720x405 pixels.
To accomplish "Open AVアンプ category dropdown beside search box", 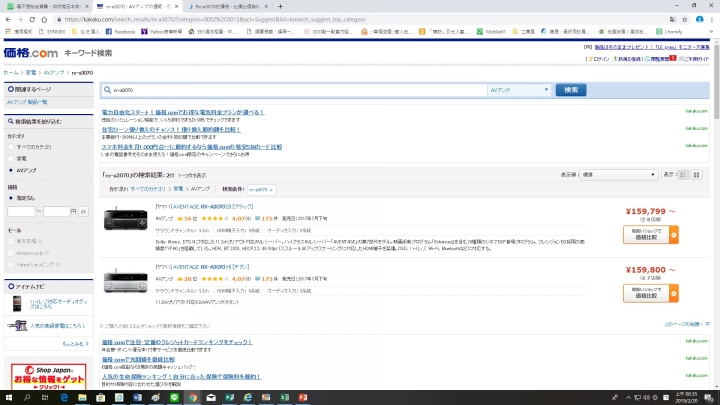I will 519,90.
